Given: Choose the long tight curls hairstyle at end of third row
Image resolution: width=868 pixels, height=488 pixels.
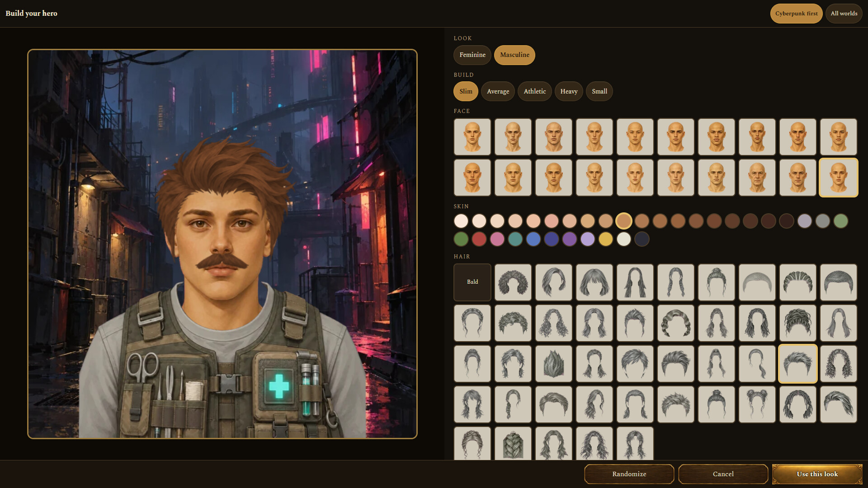Looking at the screenshot, I should 839,363.
